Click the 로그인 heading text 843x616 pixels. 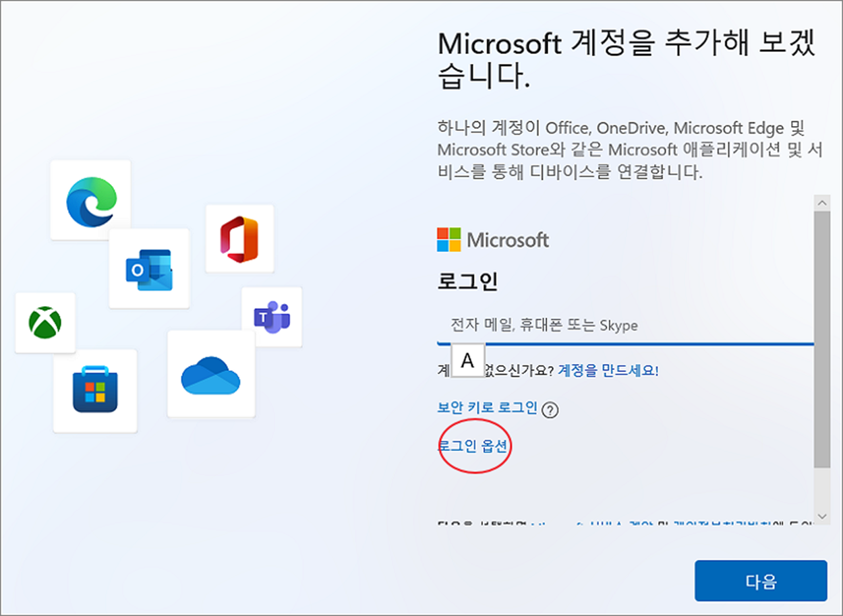pyautogui.click(x=467, y=282)
